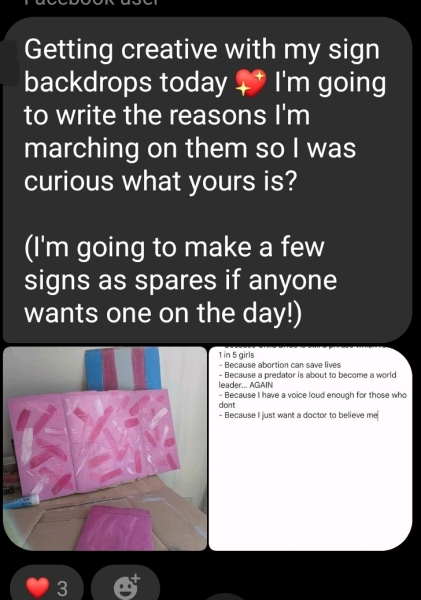Open the add reaction smiley button
Screen dimensions: 421x600
click(x=127, y=586)
